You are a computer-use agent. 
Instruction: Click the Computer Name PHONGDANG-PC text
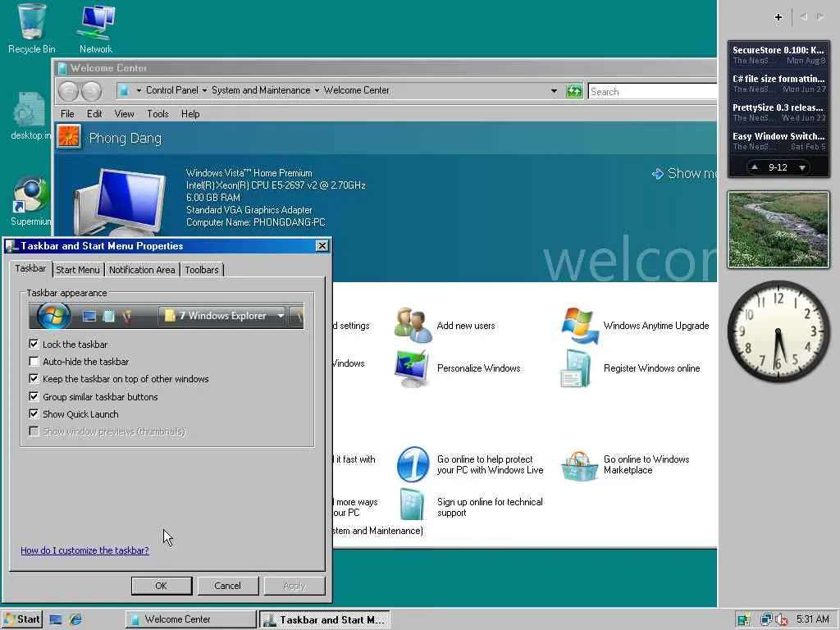pyautogui.click(x=256, y=222)
